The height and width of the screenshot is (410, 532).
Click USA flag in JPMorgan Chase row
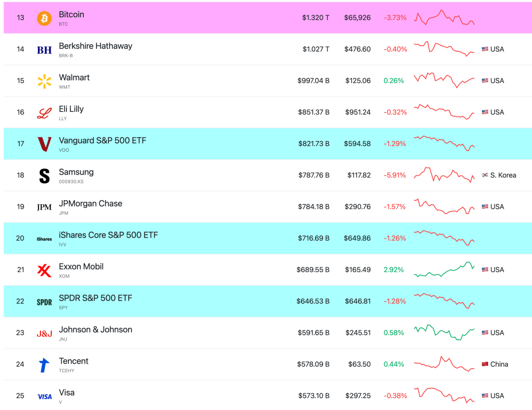(x=485, y=207)
